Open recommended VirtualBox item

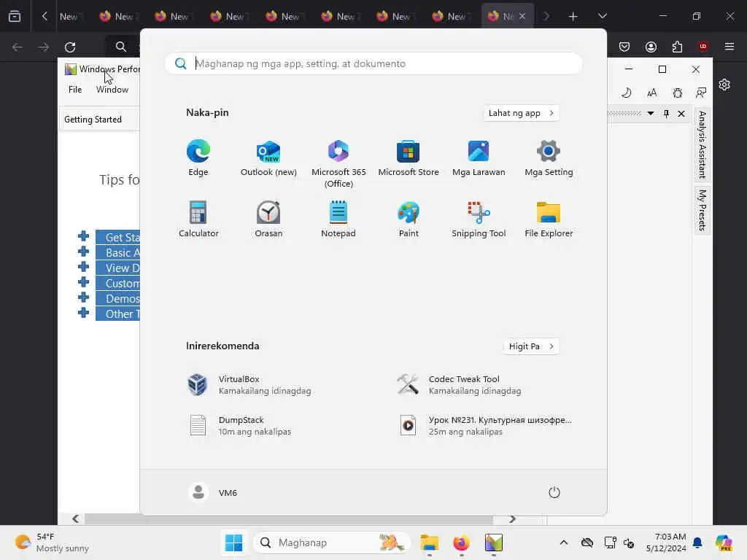pos(268,385)
